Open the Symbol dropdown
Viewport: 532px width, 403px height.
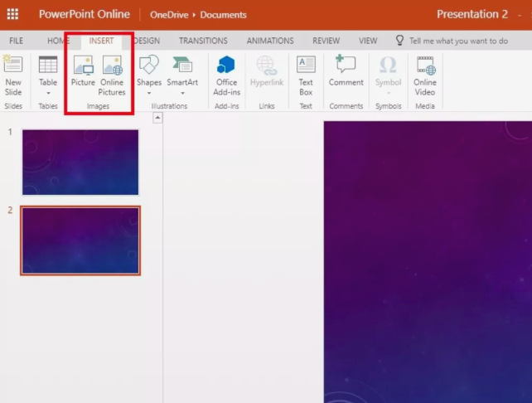(x=387, y=92)
